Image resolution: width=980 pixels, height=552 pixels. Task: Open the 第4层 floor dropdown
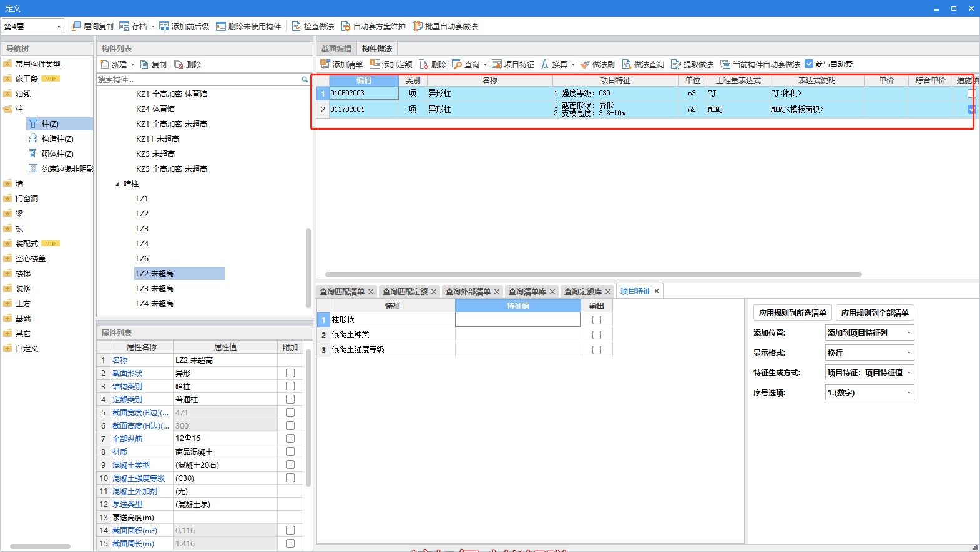(32, 26)
